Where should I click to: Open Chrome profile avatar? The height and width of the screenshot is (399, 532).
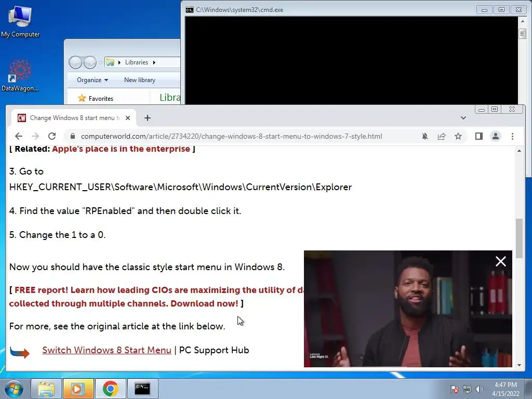(x=495, y=137)
